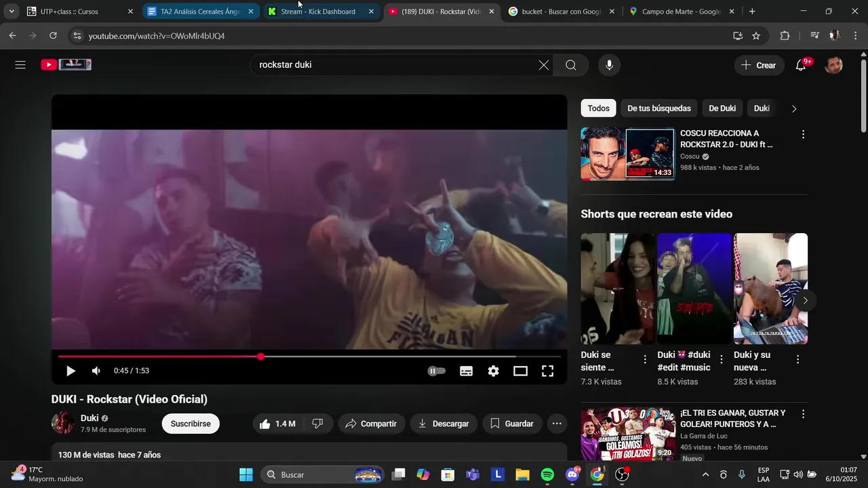The image size is (868, 488).
Task: Open the Chrome three-dot menu
Action: [856, 36]
